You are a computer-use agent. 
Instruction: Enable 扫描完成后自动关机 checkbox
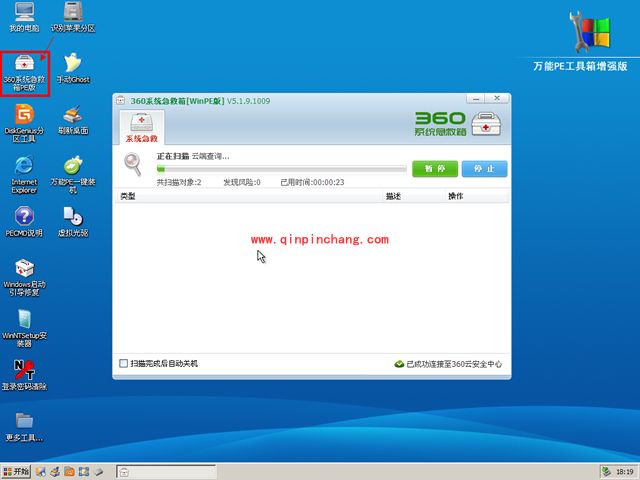coord(123,363)
